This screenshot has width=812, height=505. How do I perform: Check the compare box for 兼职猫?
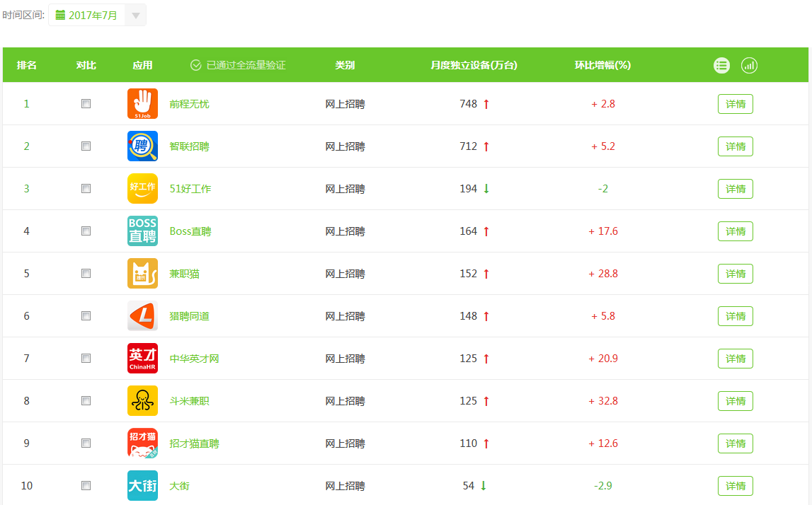(x=86, y=273)
